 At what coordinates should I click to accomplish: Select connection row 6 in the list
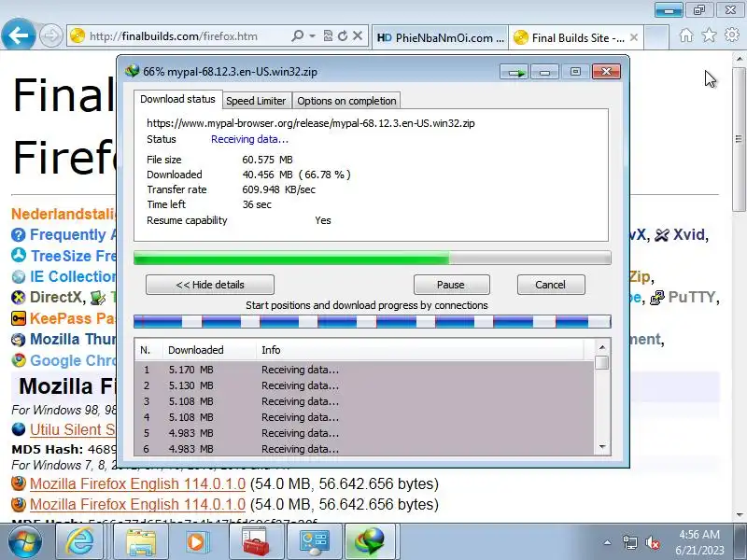point(364,449)
